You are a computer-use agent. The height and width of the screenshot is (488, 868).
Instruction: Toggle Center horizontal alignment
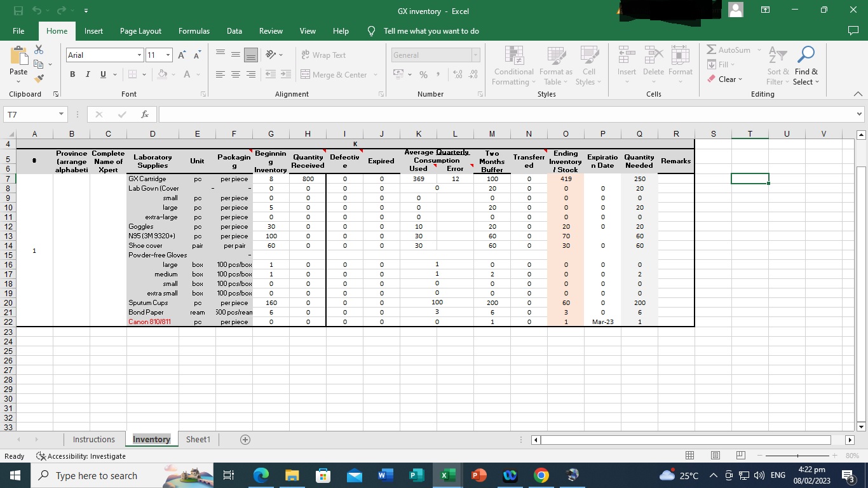(x=235, y=74)
